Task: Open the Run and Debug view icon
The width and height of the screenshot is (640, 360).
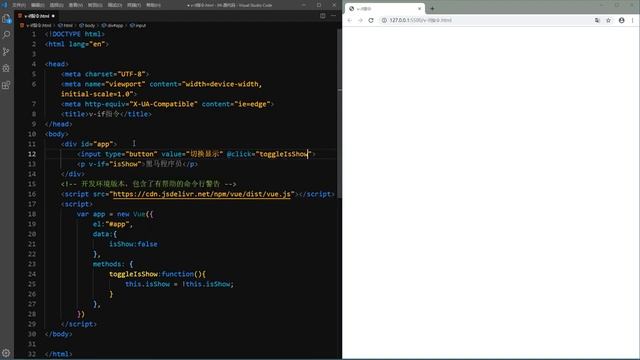Action: click(x=6, y=68)
